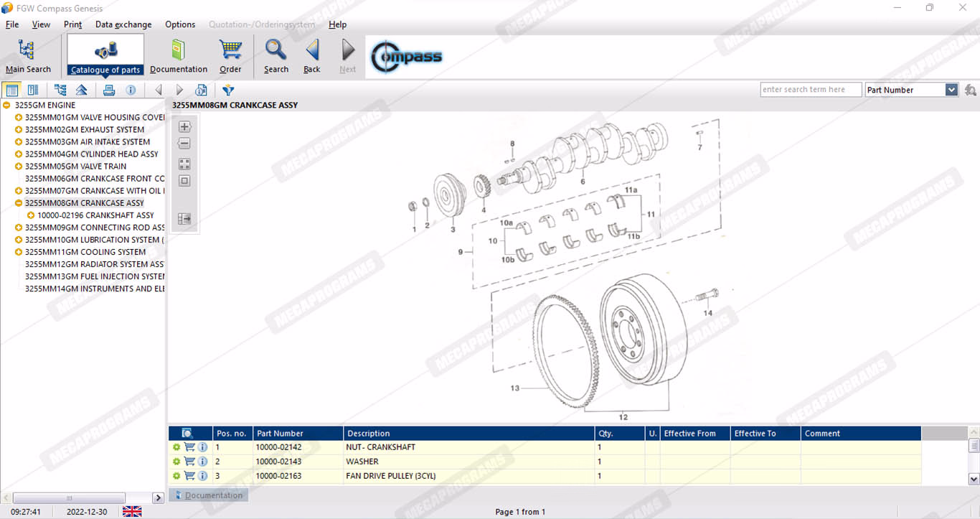
Task: Go Back using the blue arrow
Action: click(312, 57)
